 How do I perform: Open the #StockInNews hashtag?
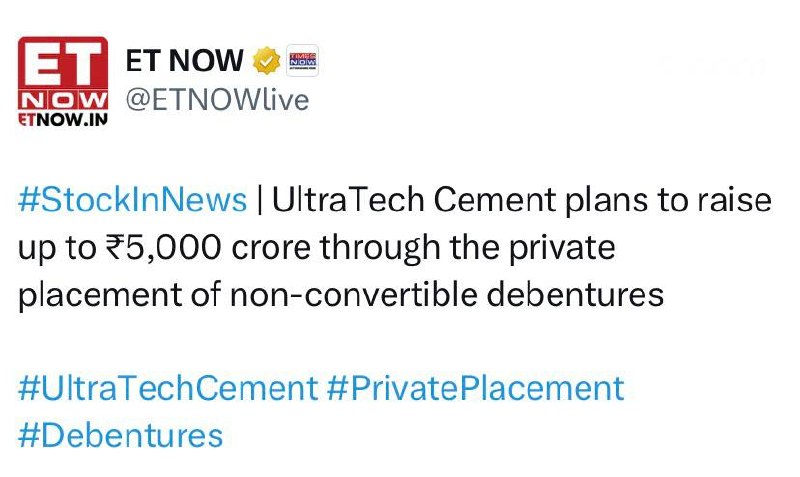[133, 199]
